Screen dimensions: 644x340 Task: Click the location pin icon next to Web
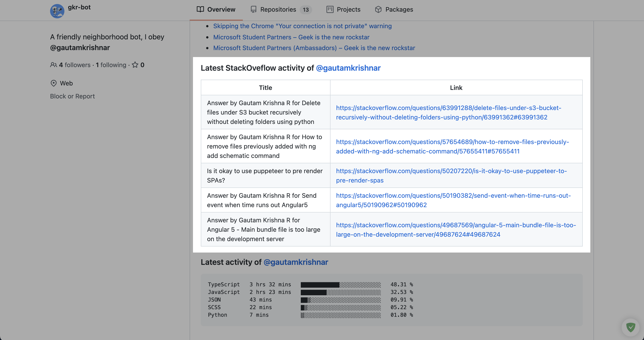(53, 83)
